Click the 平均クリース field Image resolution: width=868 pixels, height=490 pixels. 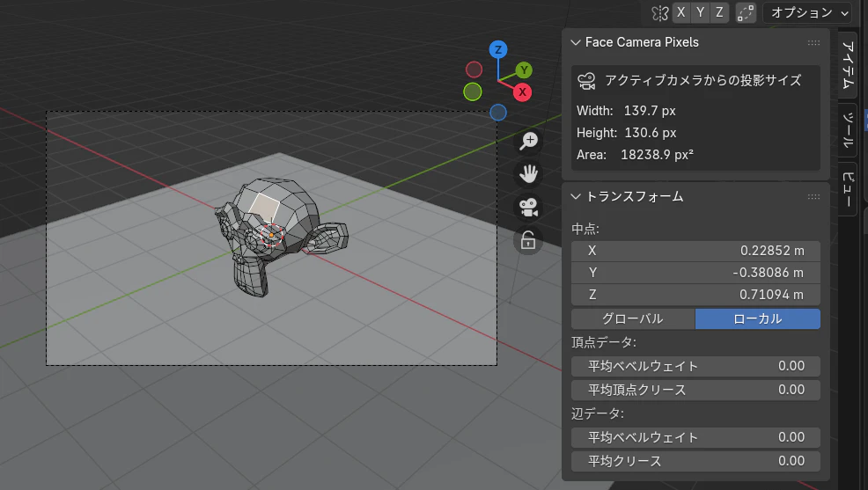[x=695, y=461]
